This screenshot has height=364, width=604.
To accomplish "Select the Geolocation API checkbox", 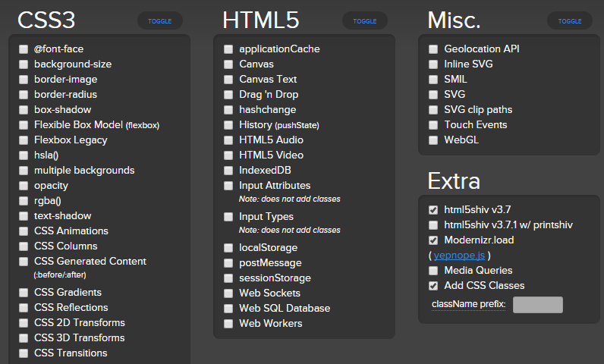I will coord(433,49).
